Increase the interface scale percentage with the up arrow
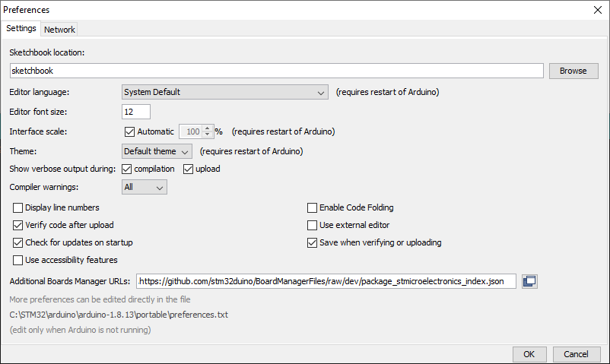The height and width of the screenshot is (364, 610). click(208, 128)
